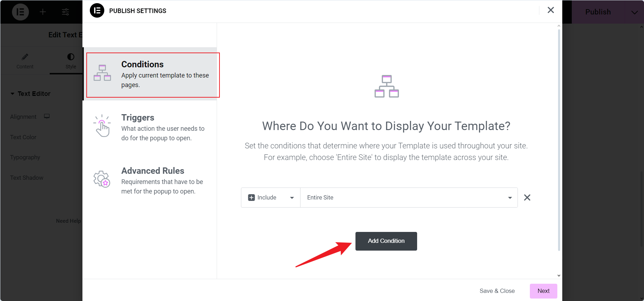Click Save & Close
644x301 pixels.
pos(497,291)
